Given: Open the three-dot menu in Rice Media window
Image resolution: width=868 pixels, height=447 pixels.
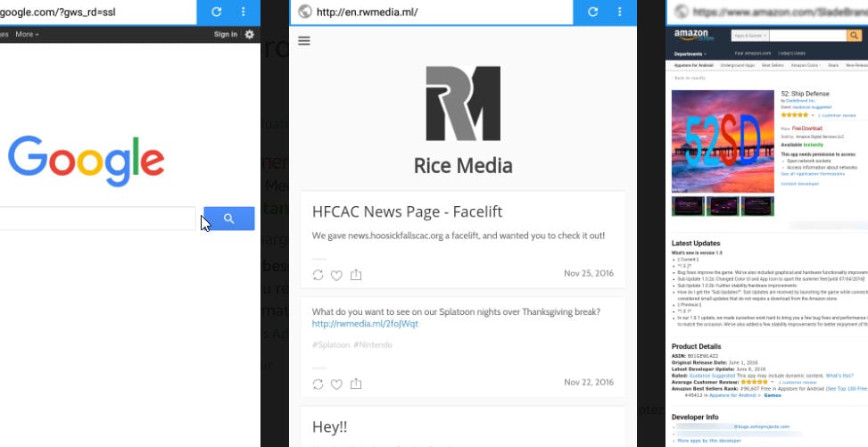Looking at the screenshot, I should (x=619, y=12).
